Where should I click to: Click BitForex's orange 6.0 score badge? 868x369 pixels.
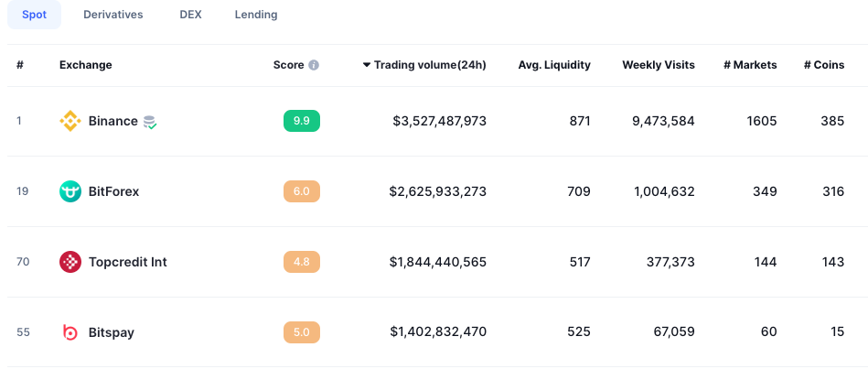coord(302,191)
